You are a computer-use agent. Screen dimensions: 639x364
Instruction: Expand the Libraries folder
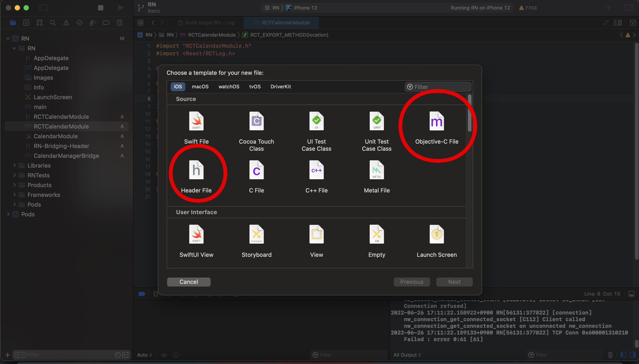pos(14,166)
